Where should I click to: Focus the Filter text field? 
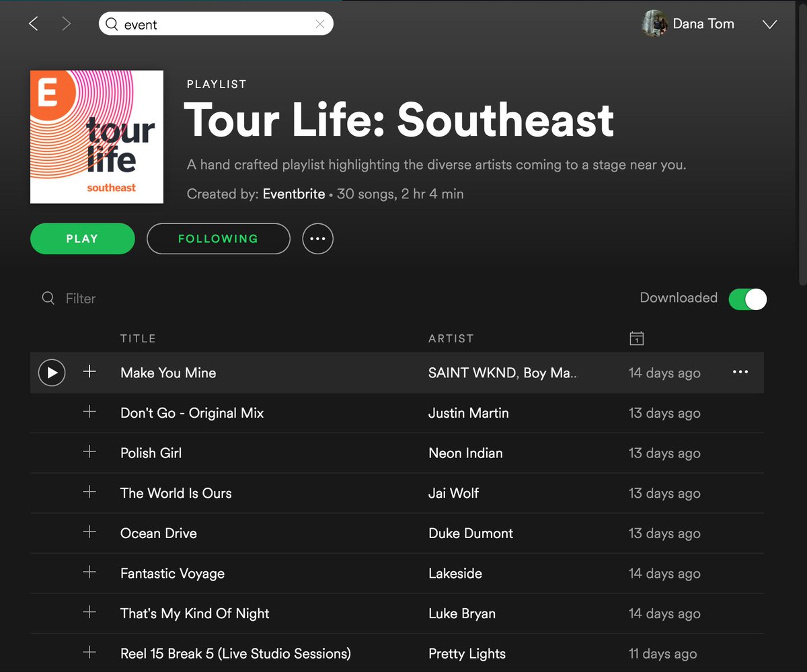(x=81, y=299)
